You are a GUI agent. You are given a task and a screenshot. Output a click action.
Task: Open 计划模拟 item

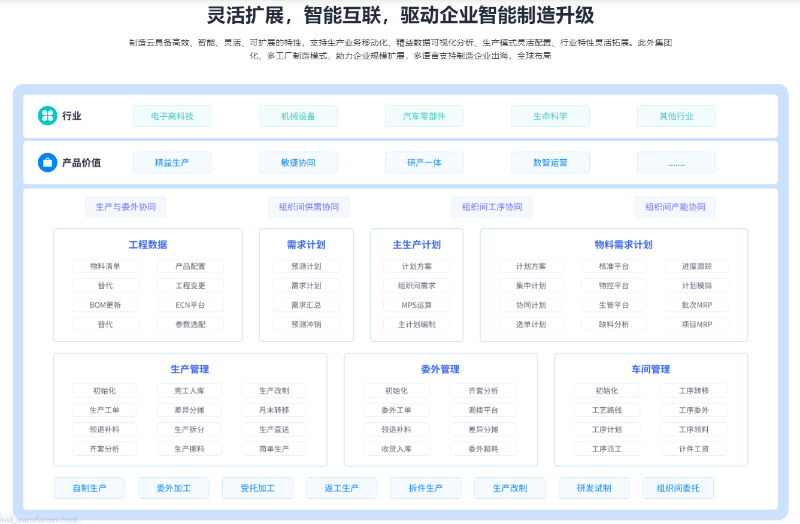(697, 286)
